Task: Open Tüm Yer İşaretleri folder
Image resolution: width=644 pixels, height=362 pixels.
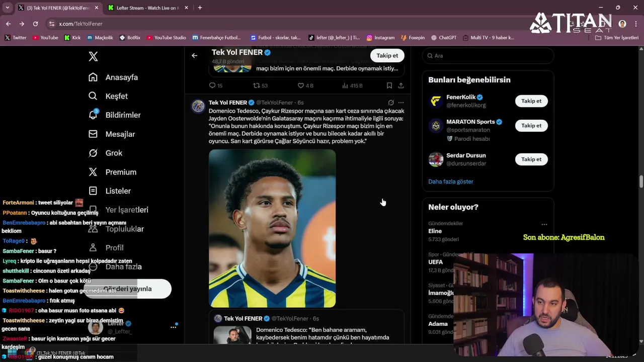Action: [616, 38]
